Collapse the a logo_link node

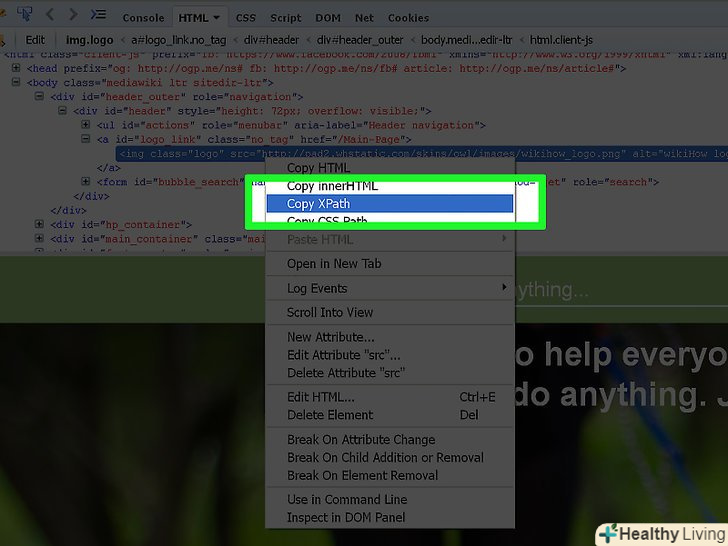pyautogui.click(x=85, y=139)
